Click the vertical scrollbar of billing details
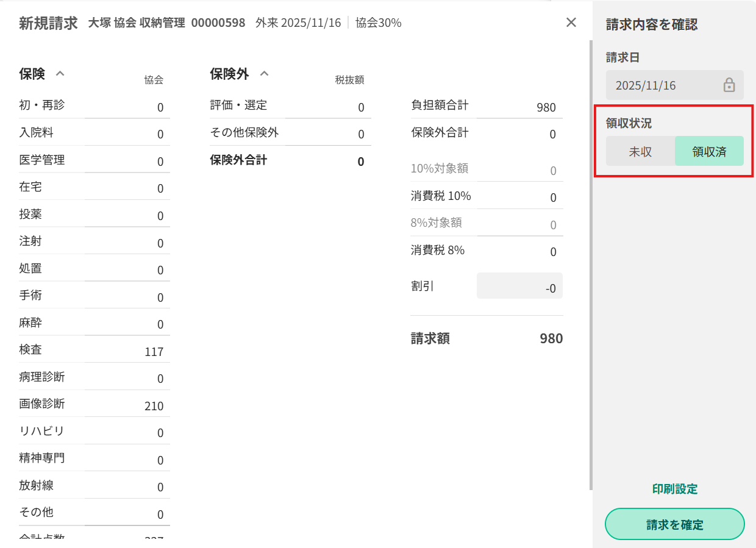756x548 pixels. coord(590,262)
